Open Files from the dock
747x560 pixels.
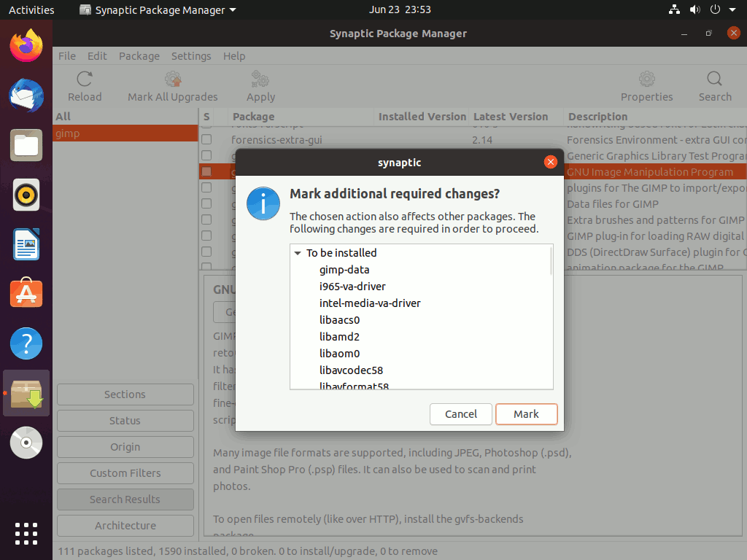26,145
